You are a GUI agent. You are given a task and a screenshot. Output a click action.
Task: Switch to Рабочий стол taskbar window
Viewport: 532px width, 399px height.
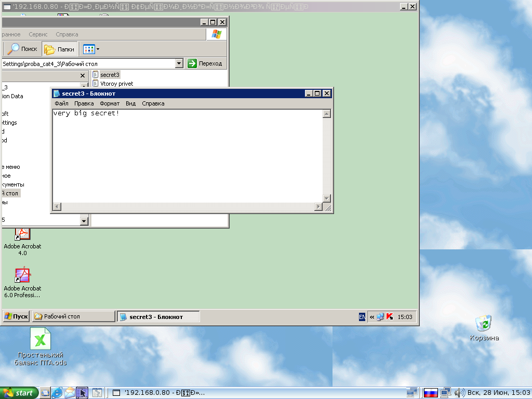73,316
